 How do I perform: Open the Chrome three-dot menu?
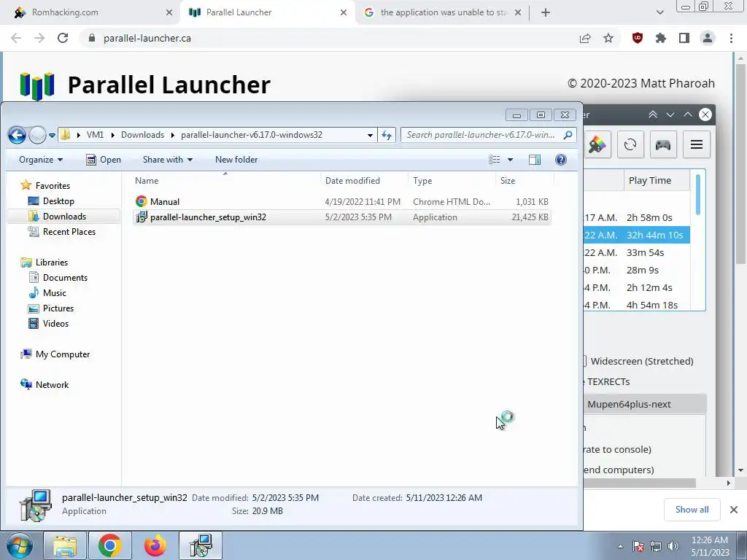731,38
